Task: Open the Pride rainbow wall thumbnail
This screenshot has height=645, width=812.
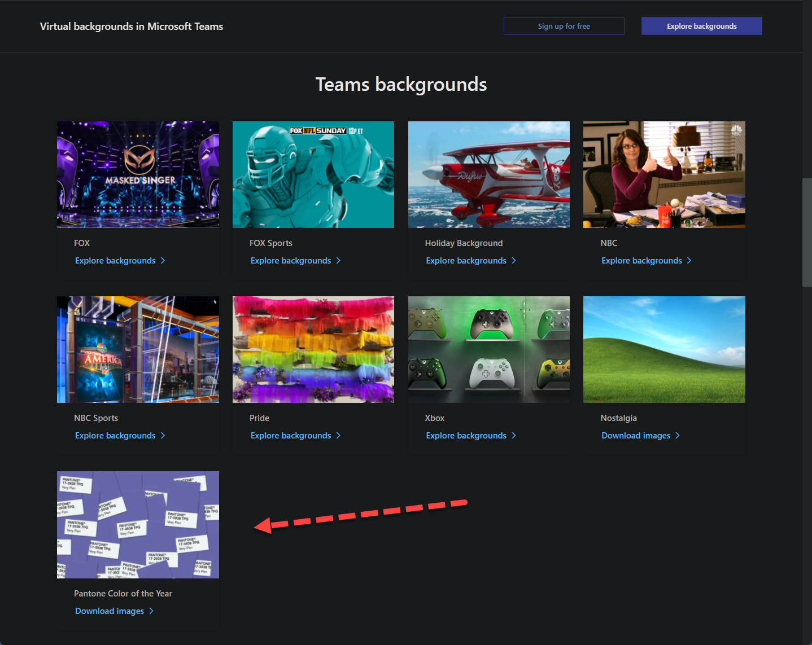Action: pyautogui.click(x=313, y=349)
